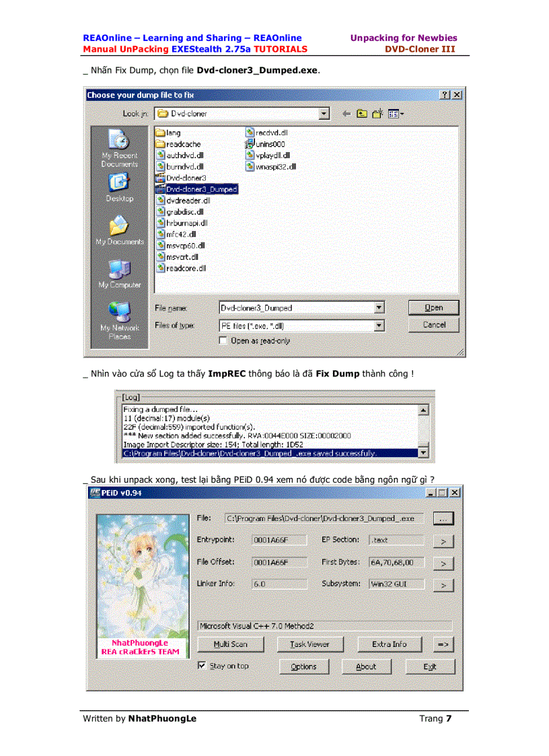This screenshot has height=756, width=549.
Task: Enable the 'Stay on top' checkbox
Action: click(x=200, y=665)
